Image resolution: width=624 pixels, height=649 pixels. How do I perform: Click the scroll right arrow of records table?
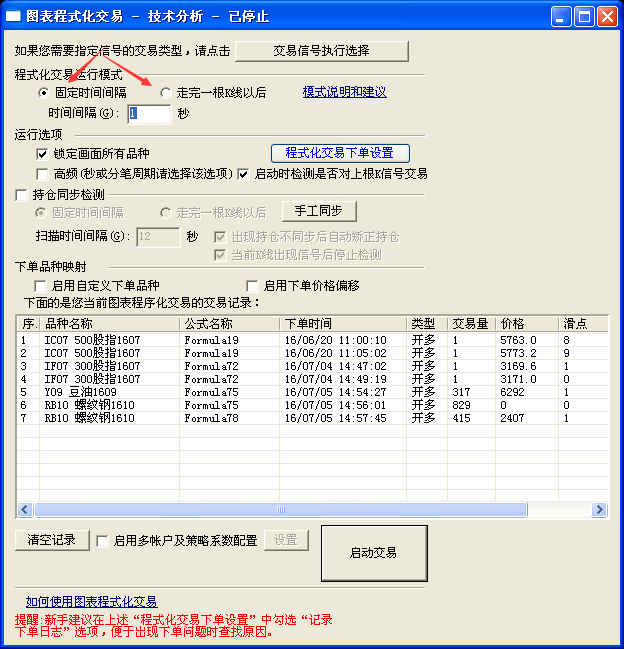click(599, 510)
